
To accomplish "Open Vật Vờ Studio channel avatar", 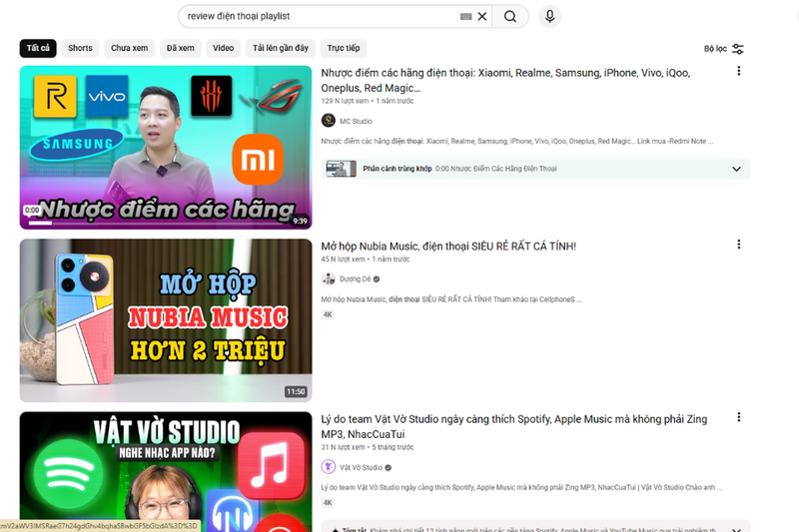I will coord(329,467).
